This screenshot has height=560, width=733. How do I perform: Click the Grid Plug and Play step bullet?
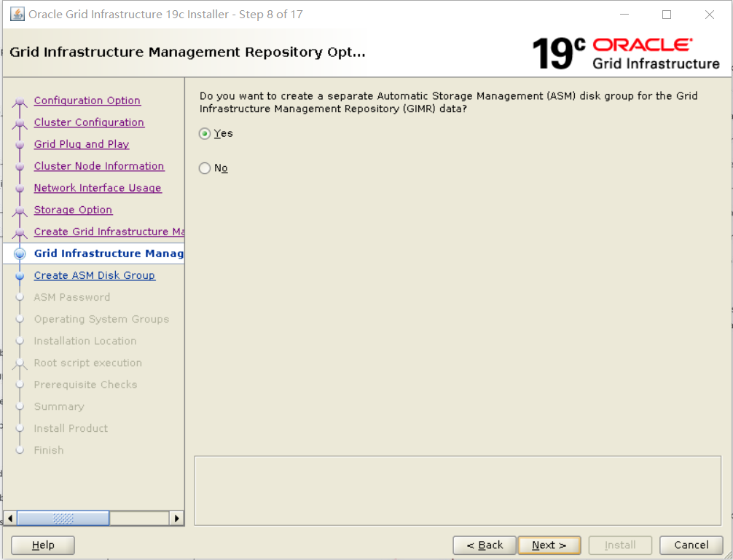20,145
